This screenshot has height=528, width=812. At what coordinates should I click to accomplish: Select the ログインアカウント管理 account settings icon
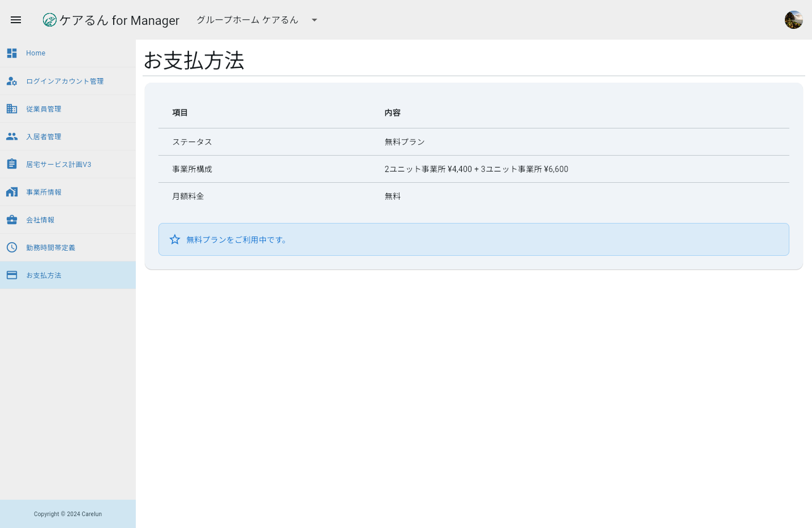[12, 81]
